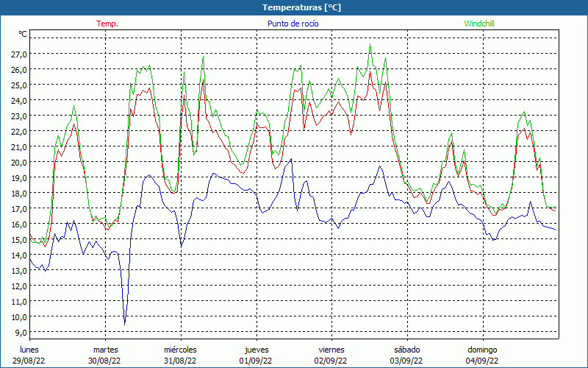The width and height of the screenshot is (588, 368).
Task: Click the 21,0 y-axis value
Action: 19,146
